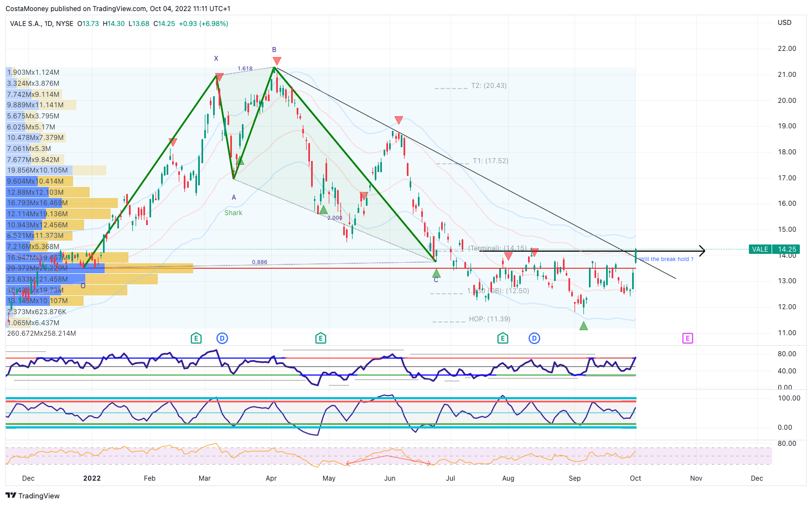The image size is (812, 505).
Task: Click the green up triangle at September low
Action: tap(583, 326)
